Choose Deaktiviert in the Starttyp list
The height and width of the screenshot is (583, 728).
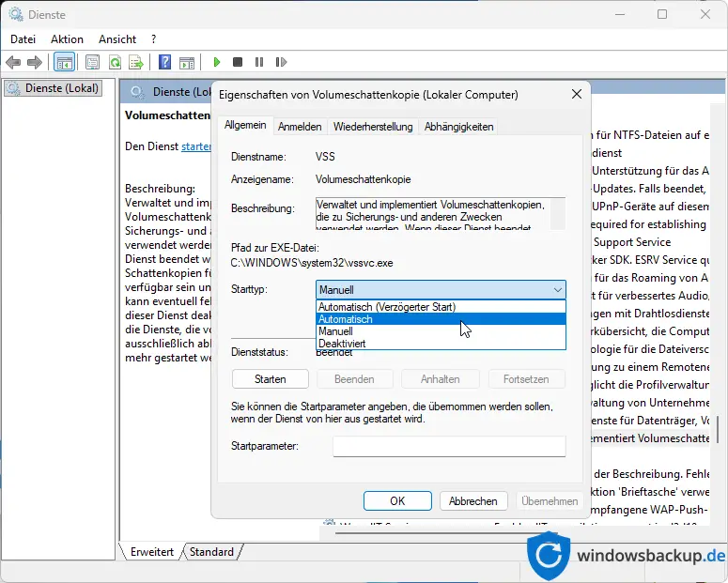tap(441, 344)
